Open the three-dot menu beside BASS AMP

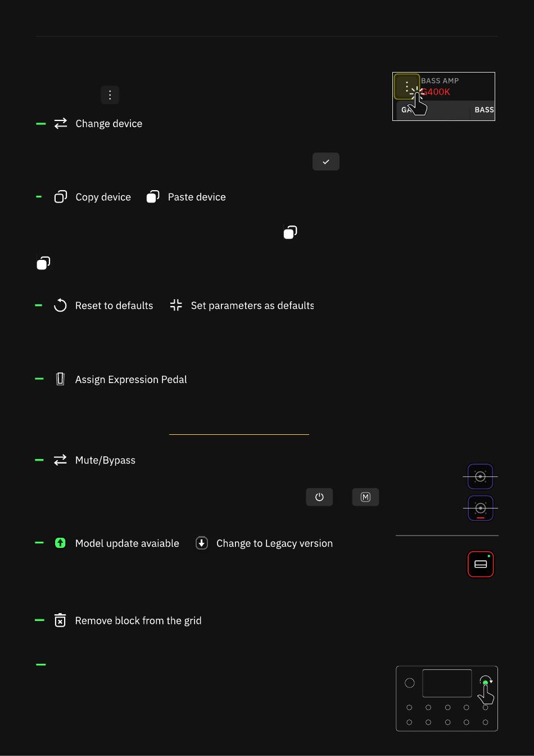tap(406, 87)
